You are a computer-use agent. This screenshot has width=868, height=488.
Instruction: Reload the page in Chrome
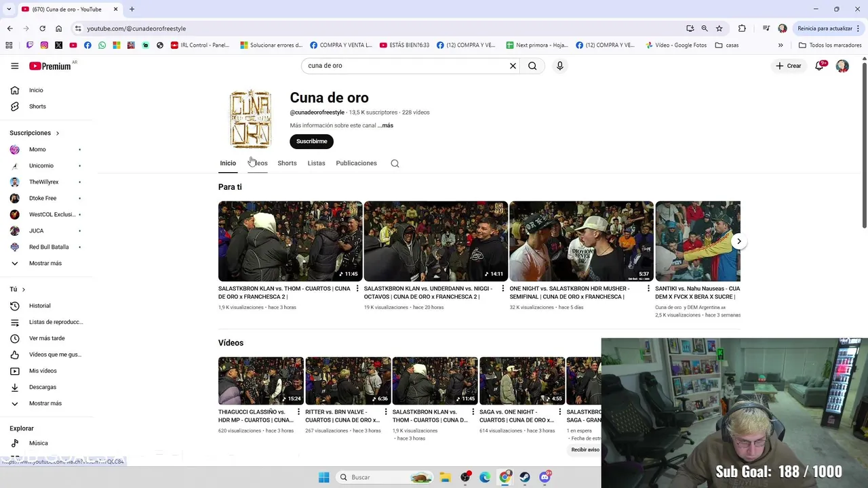pyautogui.click(x=42, y=28)
